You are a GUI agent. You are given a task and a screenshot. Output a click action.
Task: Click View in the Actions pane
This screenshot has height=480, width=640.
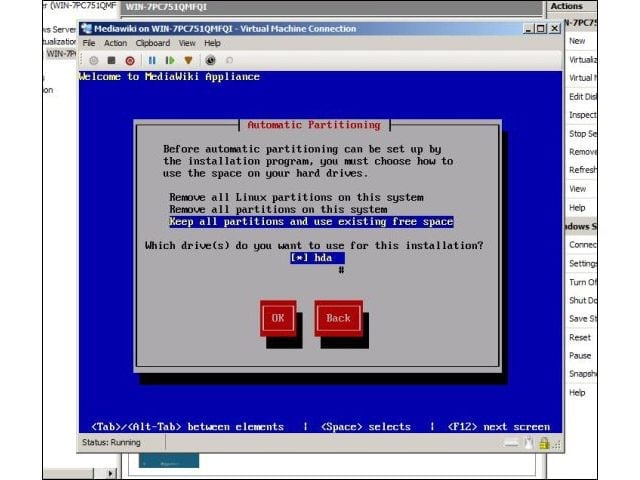578,189
